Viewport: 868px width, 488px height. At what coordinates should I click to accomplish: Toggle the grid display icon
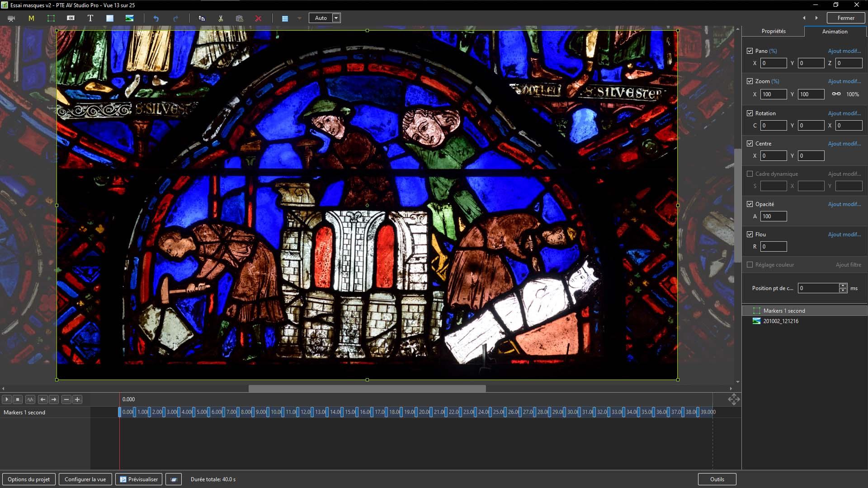285,19
